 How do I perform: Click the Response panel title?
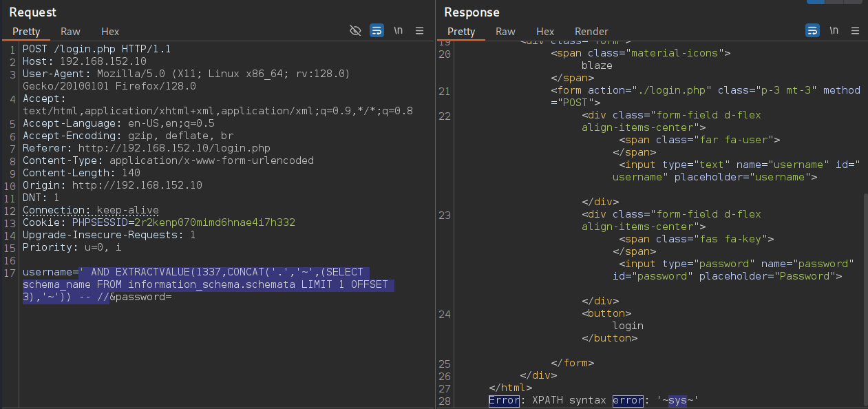click(472, 12)
